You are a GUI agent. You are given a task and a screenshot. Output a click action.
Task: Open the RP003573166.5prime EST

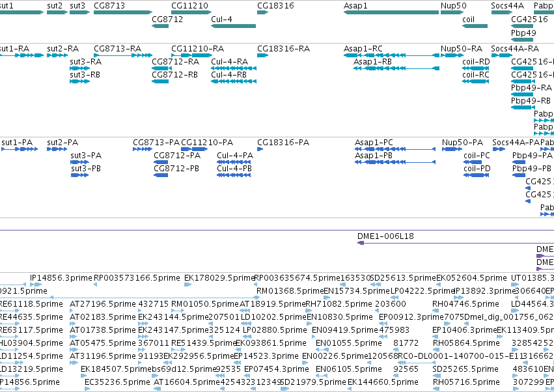click(x=96, y=285)
